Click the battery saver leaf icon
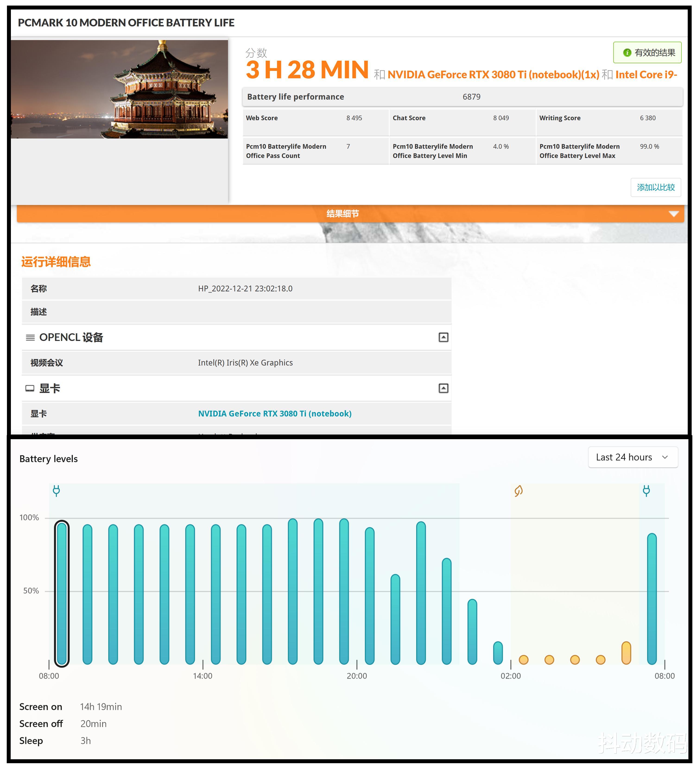The height and width of the screenshot is (769, 700). click(518, 491)
